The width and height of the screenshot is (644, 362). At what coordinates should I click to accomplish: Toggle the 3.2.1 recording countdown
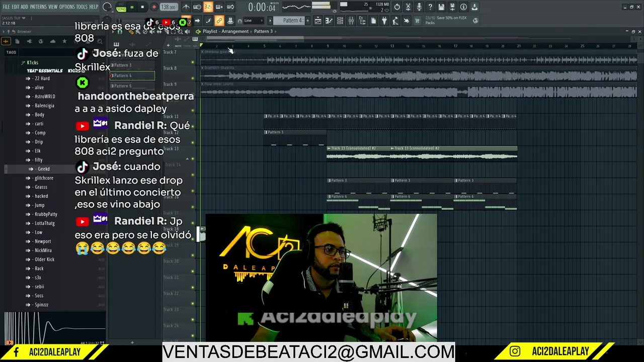click(x=208, y=7)
